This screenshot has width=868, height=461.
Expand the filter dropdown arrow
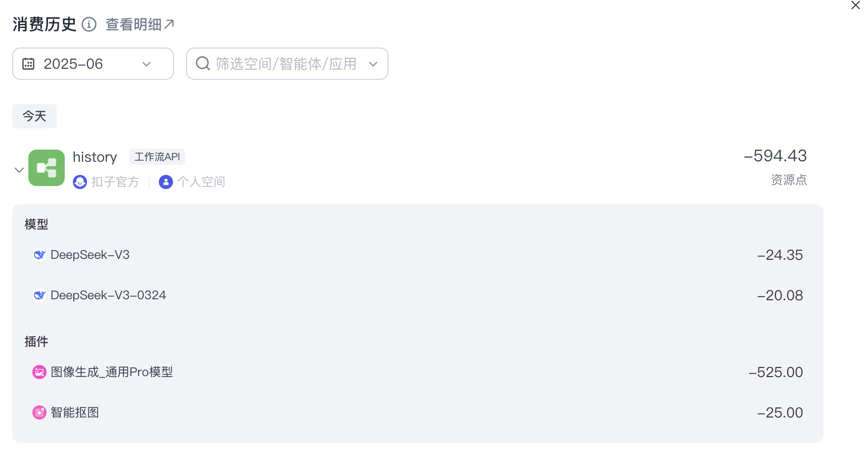click(x=373, y=64)
